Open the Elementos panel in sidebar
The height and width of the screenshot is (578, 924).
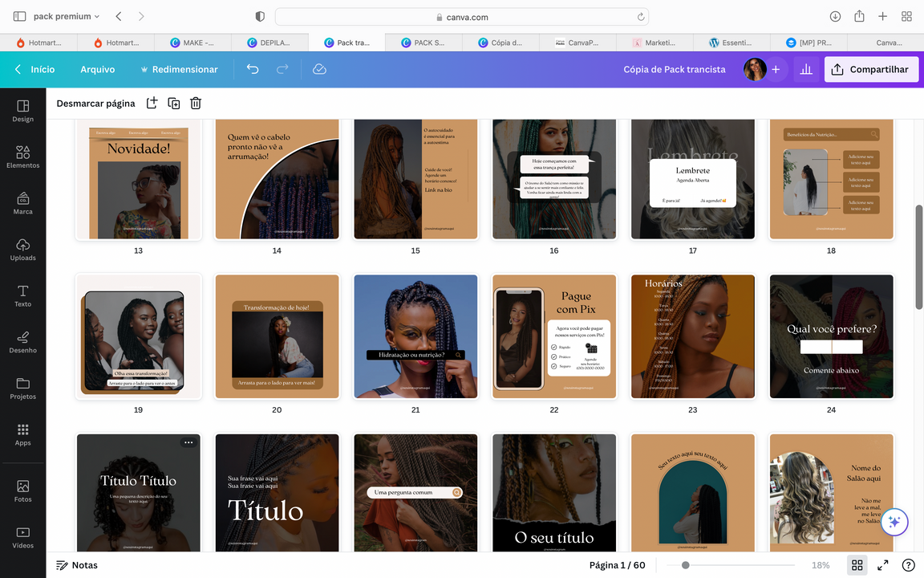(22, 157)
